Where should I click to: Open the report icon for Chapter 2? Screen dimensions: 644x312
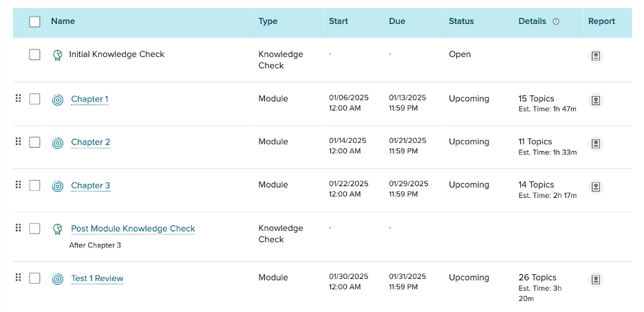point(596,144)
